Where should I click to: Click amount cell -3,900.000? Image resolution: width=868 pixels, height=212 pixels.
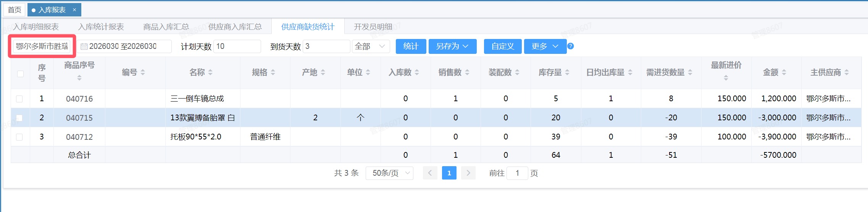coord(777,137)
